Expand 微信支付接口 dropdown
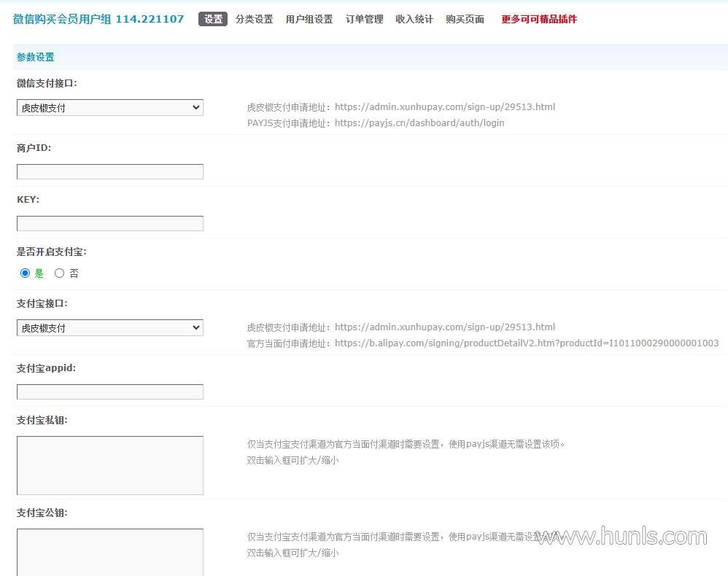The height and width of the screenshot is (576, 728). pos(110,108)
